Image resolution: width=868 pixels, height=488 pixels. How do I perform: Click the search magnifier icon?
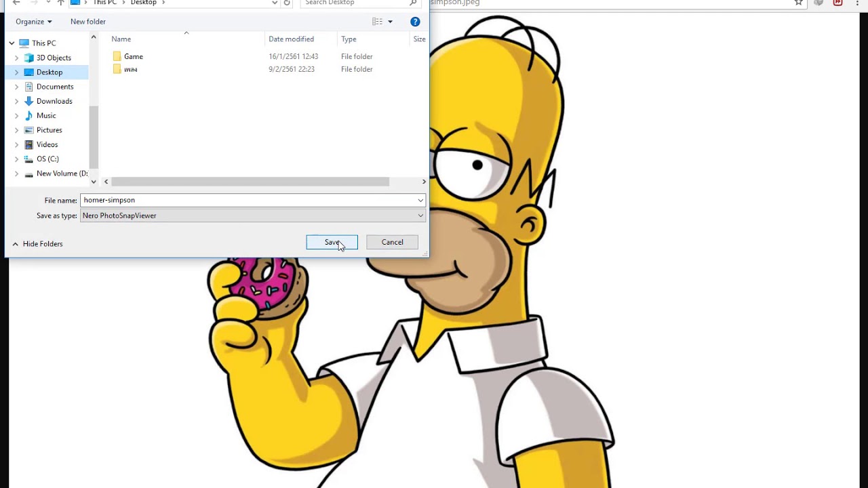[413, 3]
